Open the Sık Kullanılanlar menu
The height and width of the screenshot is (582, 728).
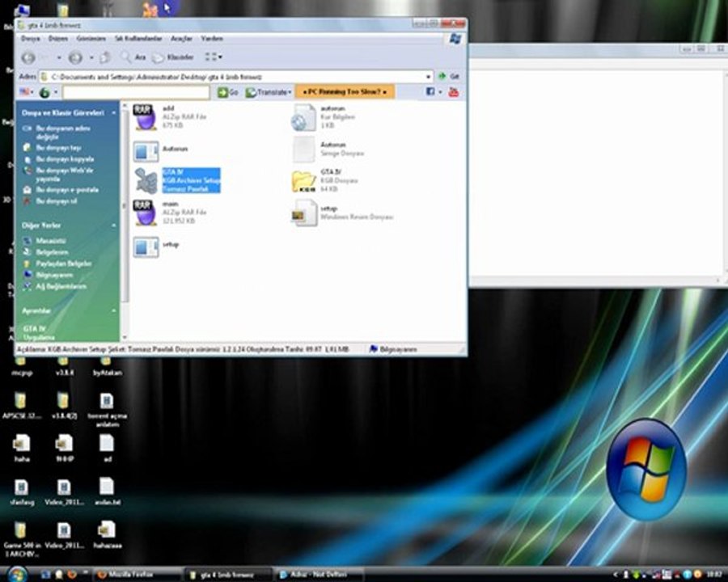pos(138,39)
